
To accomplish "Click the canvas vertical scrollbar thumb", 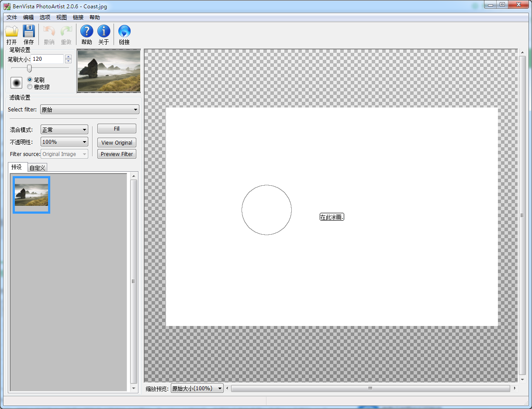I will pos(522,215).
